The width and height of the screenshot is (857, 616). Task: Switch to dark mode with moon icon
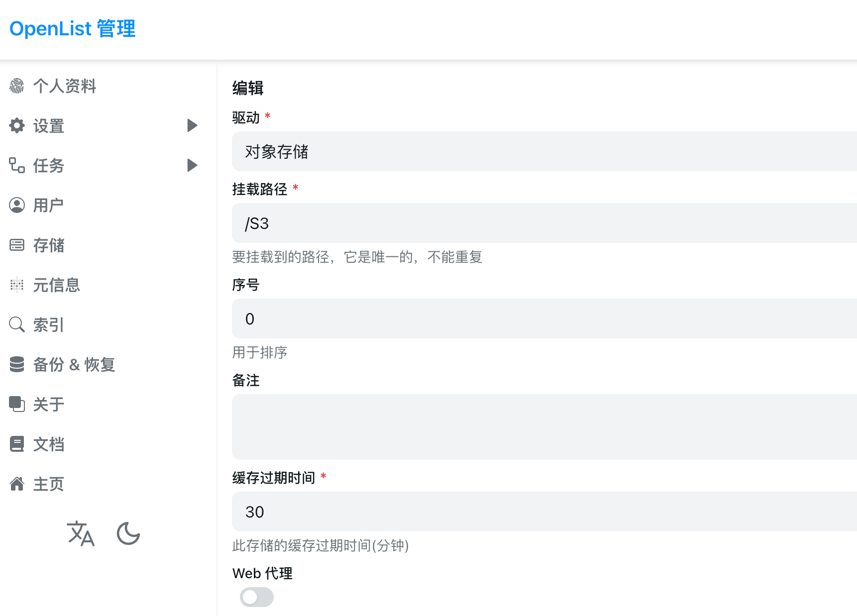tap(128, 534)
